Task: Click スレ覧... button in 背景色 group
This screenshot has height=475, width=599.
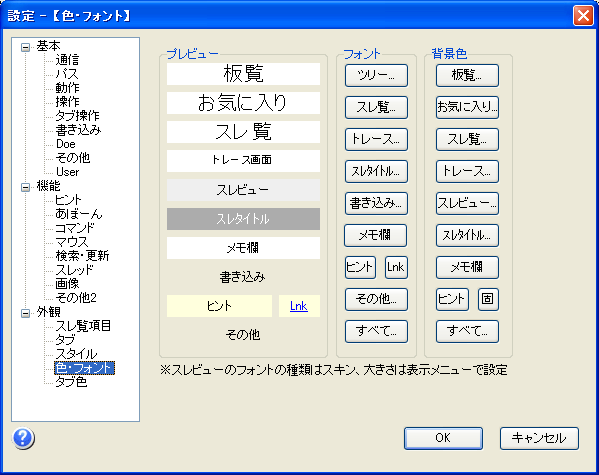Action: (467, 139)
